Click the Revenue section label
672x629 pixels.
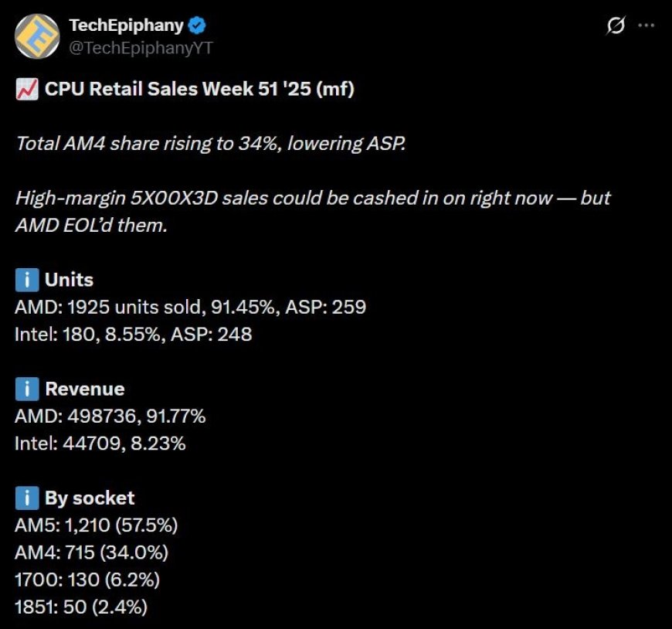83,389
